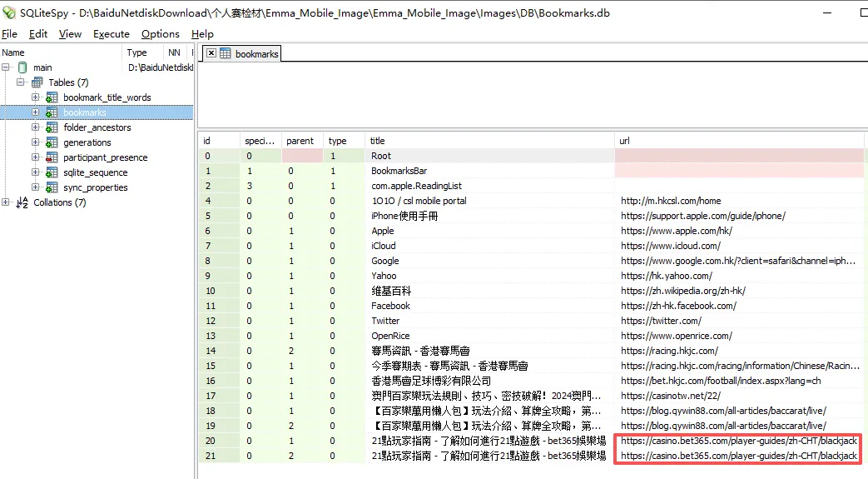This screenshot has height=479, width=868.
Task: Collapse the main database node
Action: click(x=6, y=67)
